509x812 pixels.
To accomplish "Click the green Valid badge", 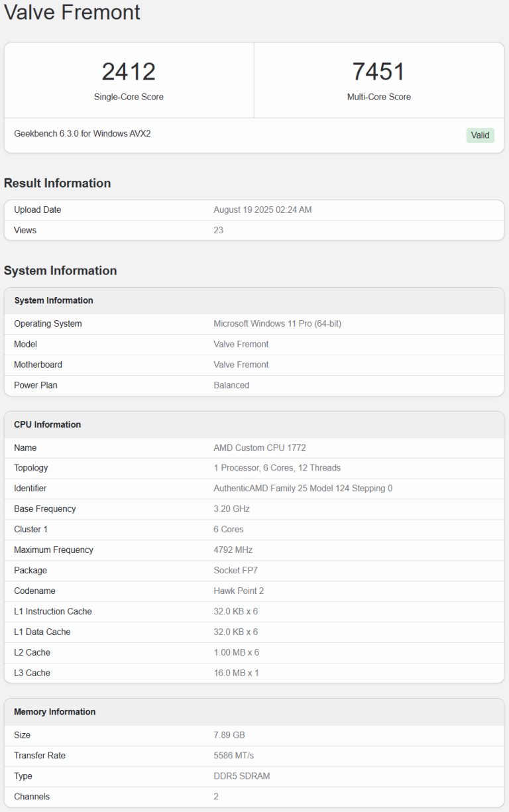I will pos(480,135).
